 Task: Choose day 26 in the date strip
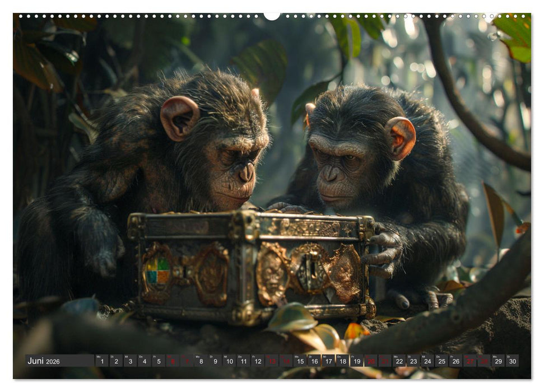pyautogui.click(x=455, y=361)
